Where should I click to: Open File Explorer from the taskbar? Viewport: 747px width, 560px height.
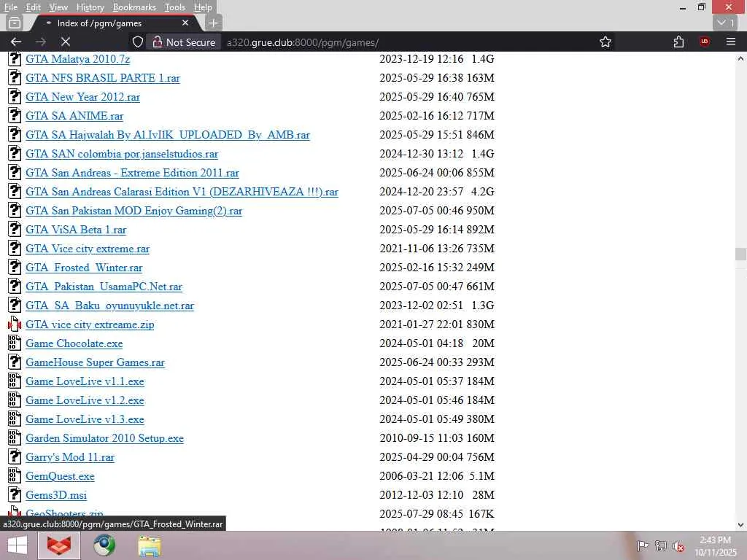pos(150,545)
